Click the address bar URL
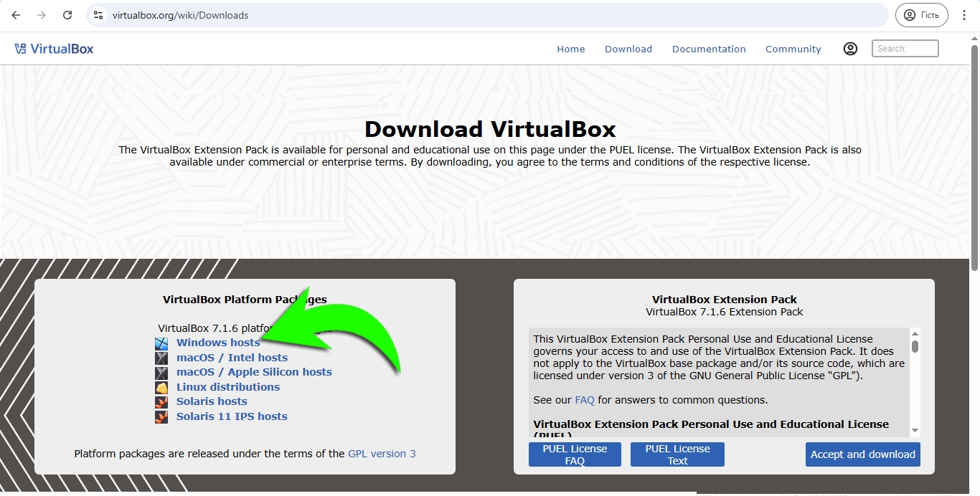 coord(180,15)
